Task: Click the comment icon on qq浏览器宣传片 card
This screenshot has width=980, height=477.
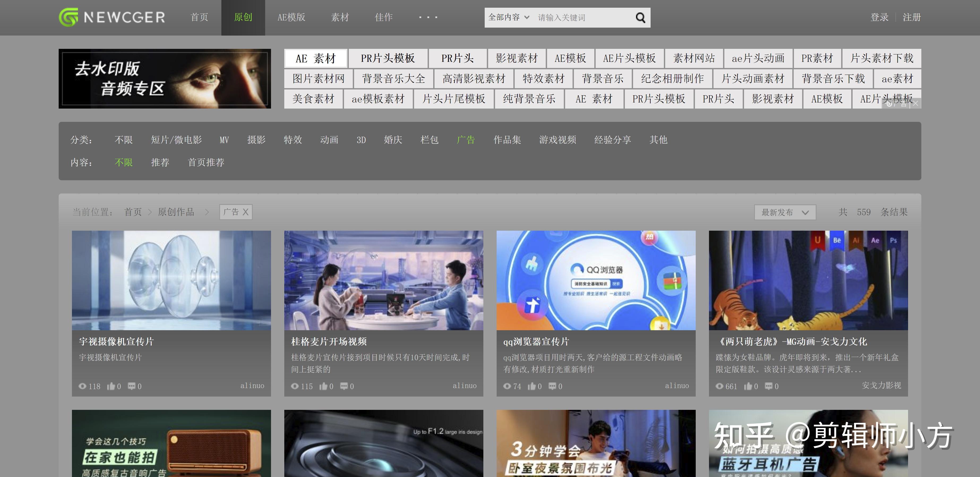Action: click(x=552, y=386)
